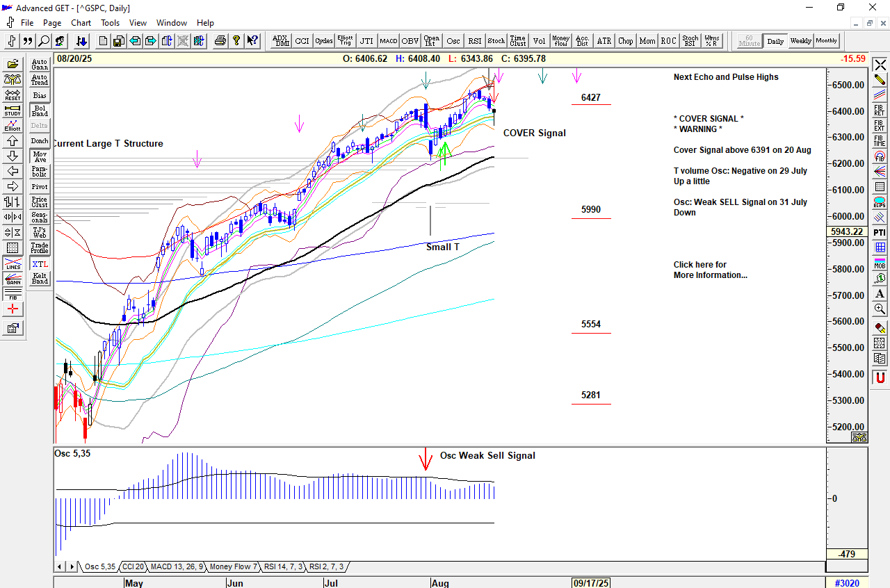890x588 pixels.
Task: Click the Elliott wave tool icon
Action: pyautogui.click(x=13, y=125)
